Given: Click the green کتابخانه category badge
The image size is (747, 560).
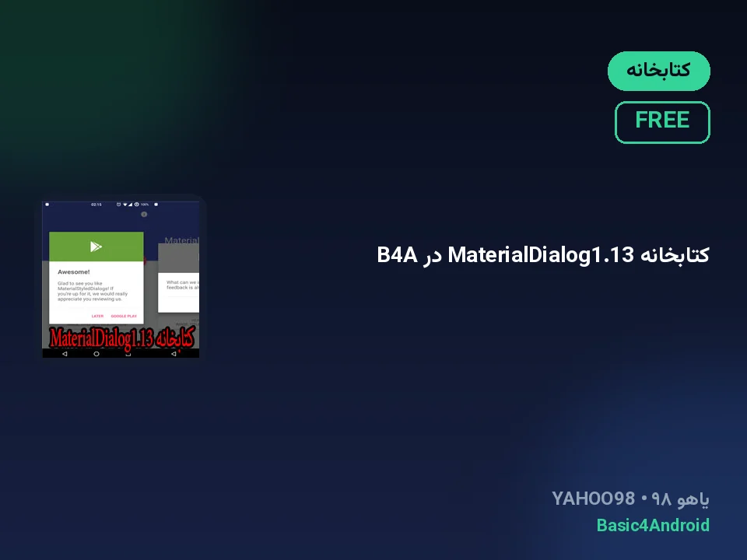Looking at the screenshot, I should (x=659, y=71).
